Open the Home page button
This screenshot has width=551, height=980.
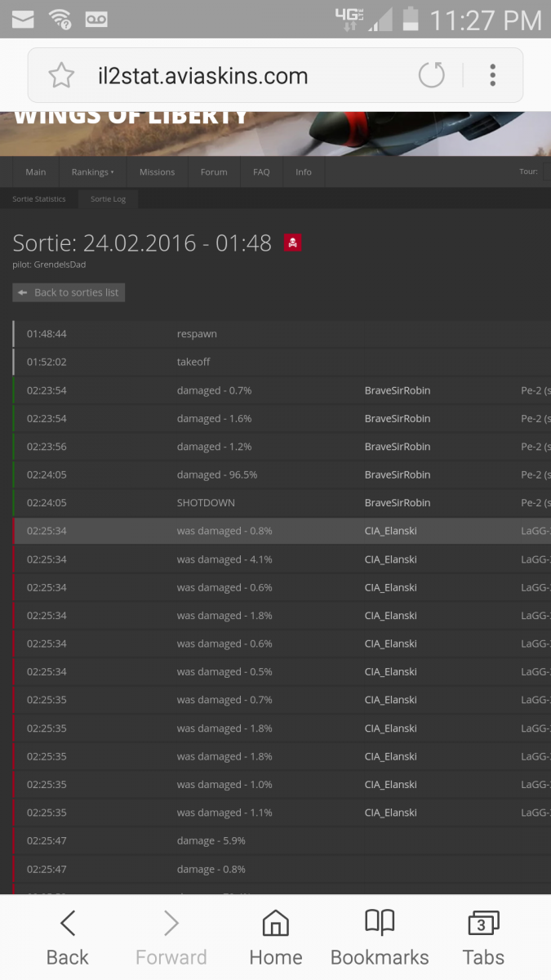pos(276,939)
